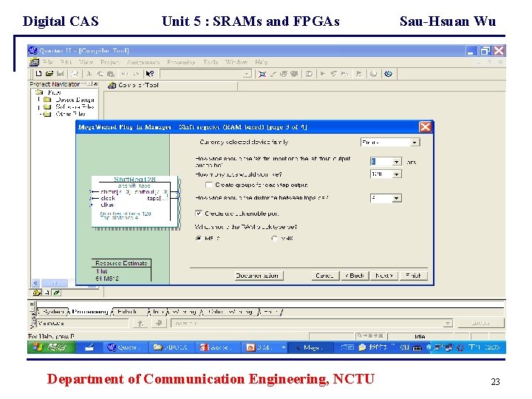The image size is (532, 399).
Task: Click the Message text field
Action: (x=83, y=324)
